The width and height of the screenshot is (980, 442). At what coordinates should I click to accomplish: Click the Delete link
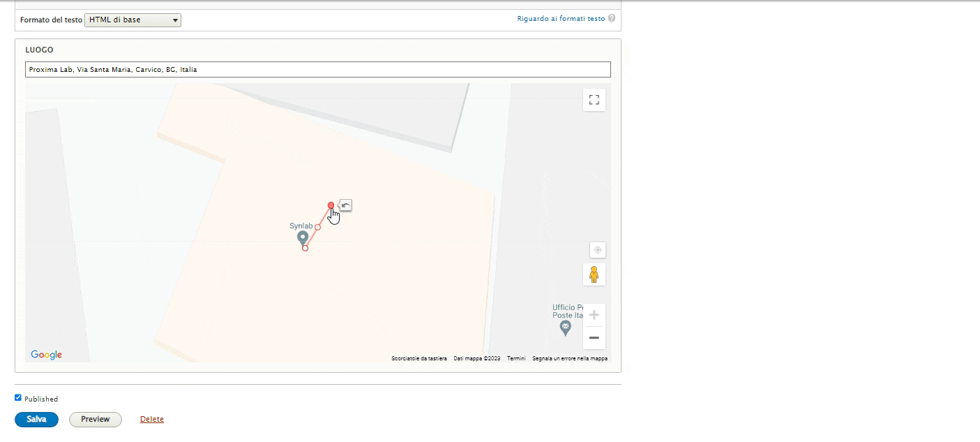pyautogui.click(x=152, y=420)
